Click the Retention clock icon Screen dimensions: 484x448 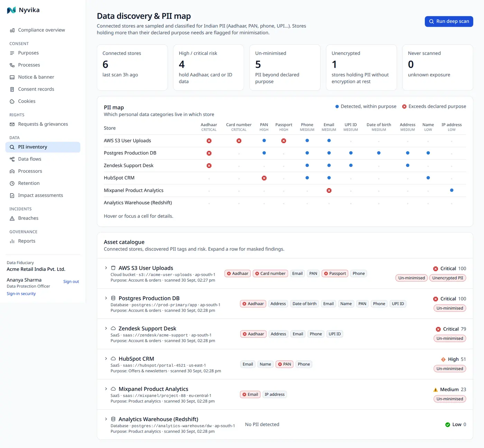point(12,183)
